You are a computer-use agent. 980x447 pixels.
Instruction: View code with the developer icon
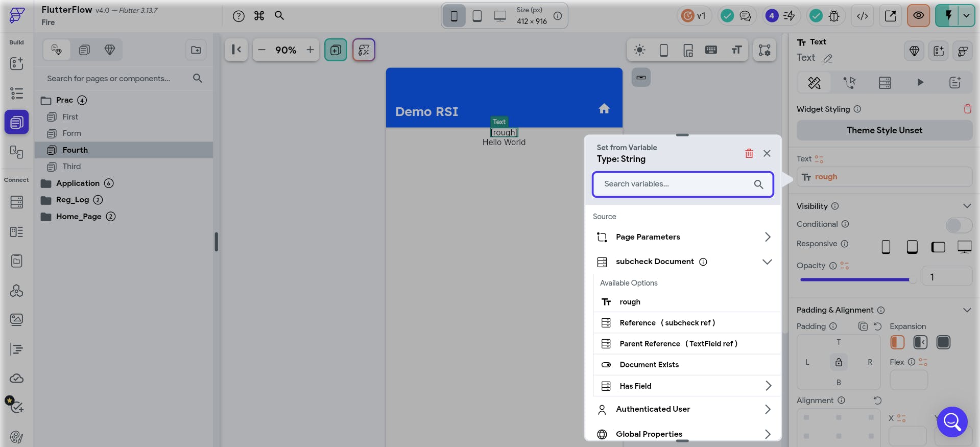pyautogui.click(x=863, y=16)
